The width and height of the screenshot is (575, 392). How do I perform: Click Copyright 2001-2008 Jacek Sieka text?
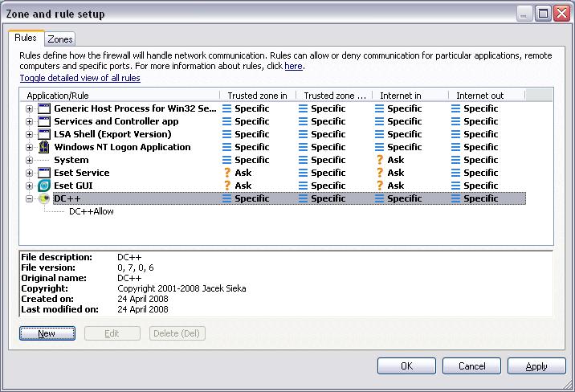(181, 288)
